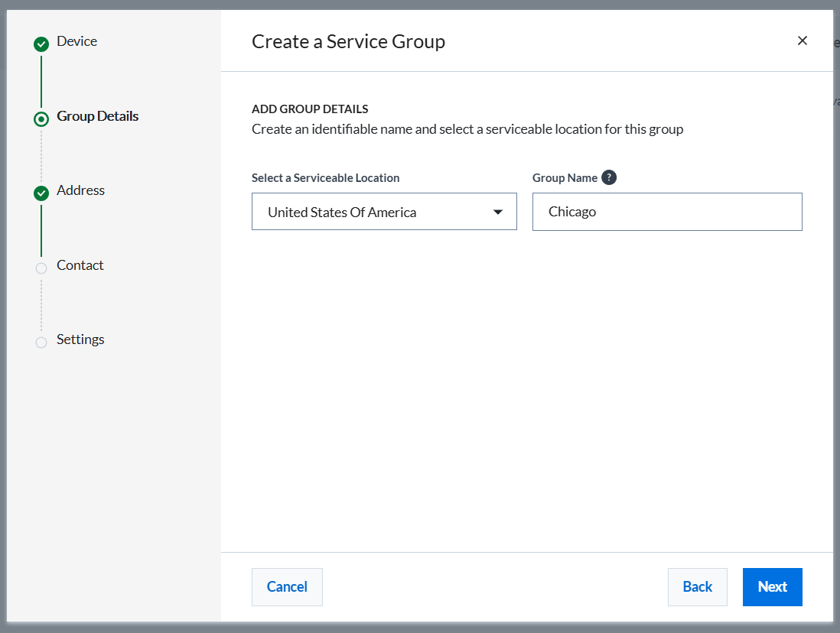Close the Create a Service Group dialog
The image size is (840, 633).
(x=802, y=41)
